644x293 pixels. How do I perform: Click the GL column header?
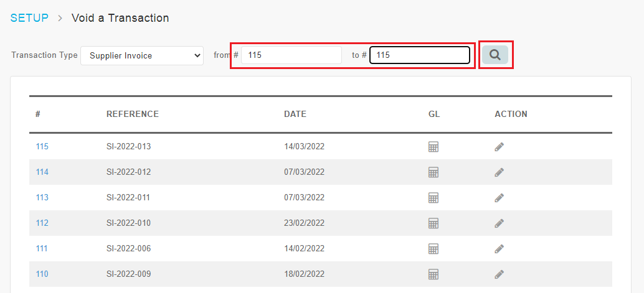pyautogui.click(x=434, y=114)
